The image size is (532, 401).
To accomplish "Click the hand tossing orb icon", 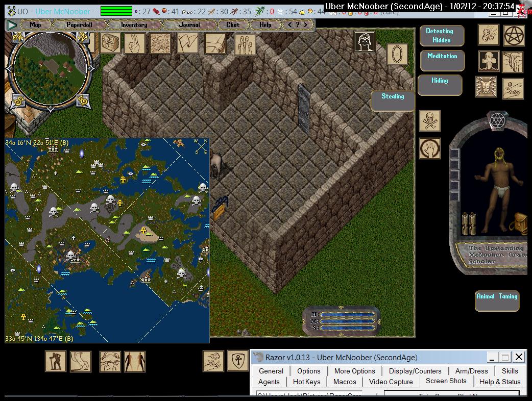I will click(x=513, y=88).
